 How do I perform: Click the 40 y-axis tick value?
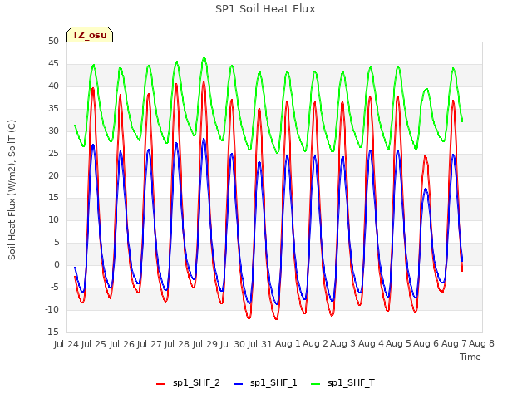(53, 86)
